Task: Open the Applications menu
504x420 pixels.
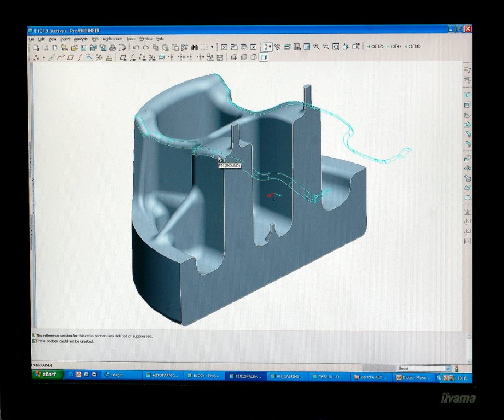Action: [112, 39]
